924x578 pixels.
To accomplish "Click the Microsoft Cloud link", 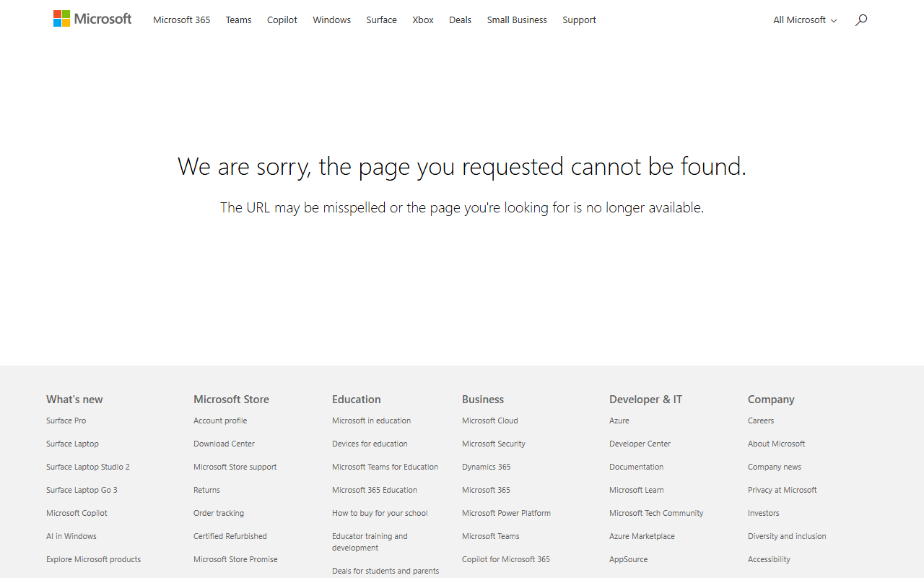I will click(490, 420).
